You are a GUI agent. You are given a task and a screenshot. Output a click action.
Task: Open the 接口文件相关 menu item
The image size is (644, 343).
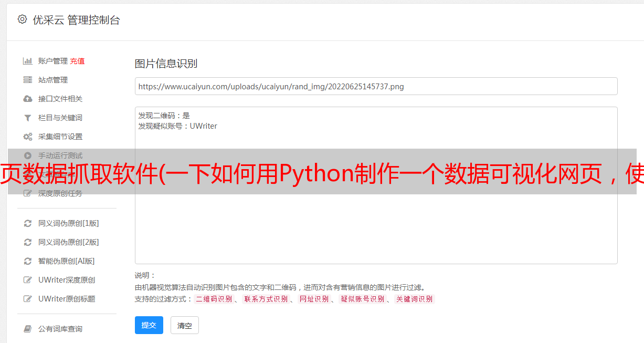click(60, 99)
